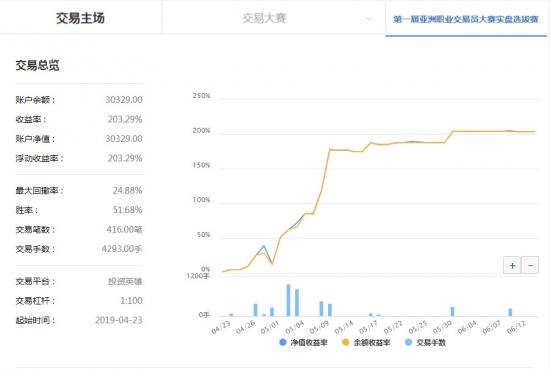Zoom out the chart with minus button
Viewport: 550px width, 369px height.
[530, 266]
